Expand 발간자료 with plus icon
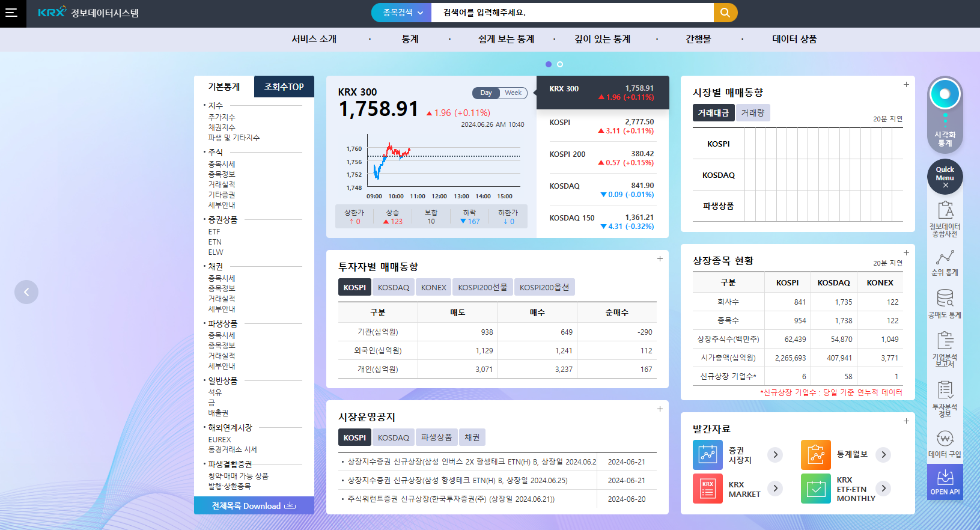This screenshot has height=530, width=980. (x=906, y=421)
